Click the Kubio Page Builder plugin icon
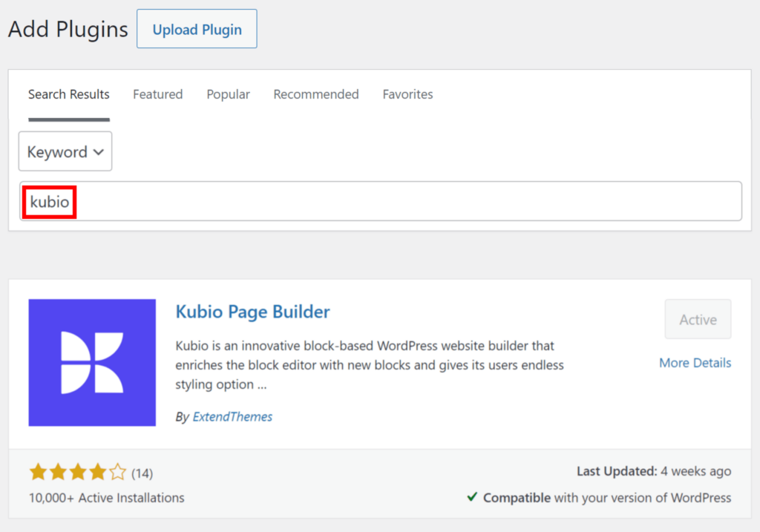 [91, 362]
